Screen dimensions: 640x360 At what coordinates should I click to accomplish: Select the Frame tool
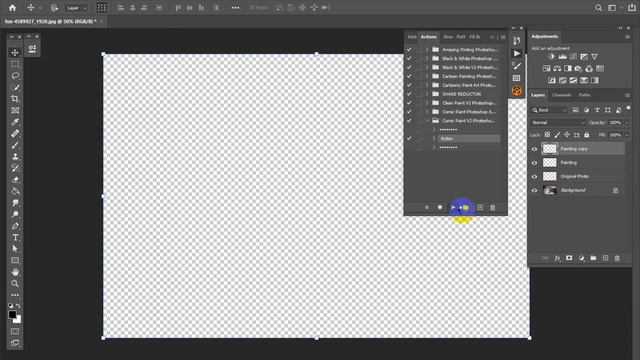(x=15, y=110)
